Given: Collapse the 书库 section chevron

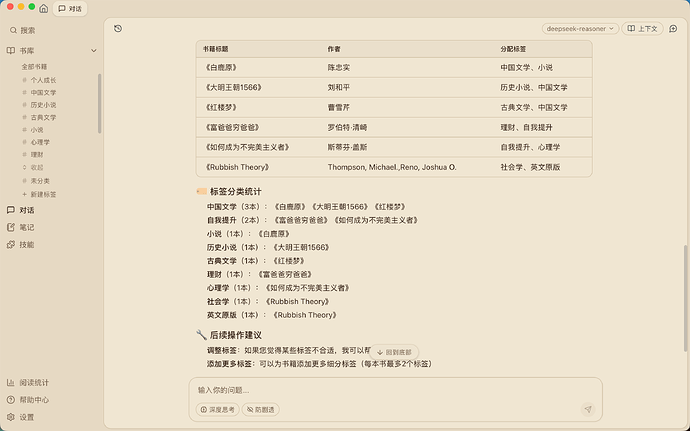Looking at the screenshot, I should [94, 50].
